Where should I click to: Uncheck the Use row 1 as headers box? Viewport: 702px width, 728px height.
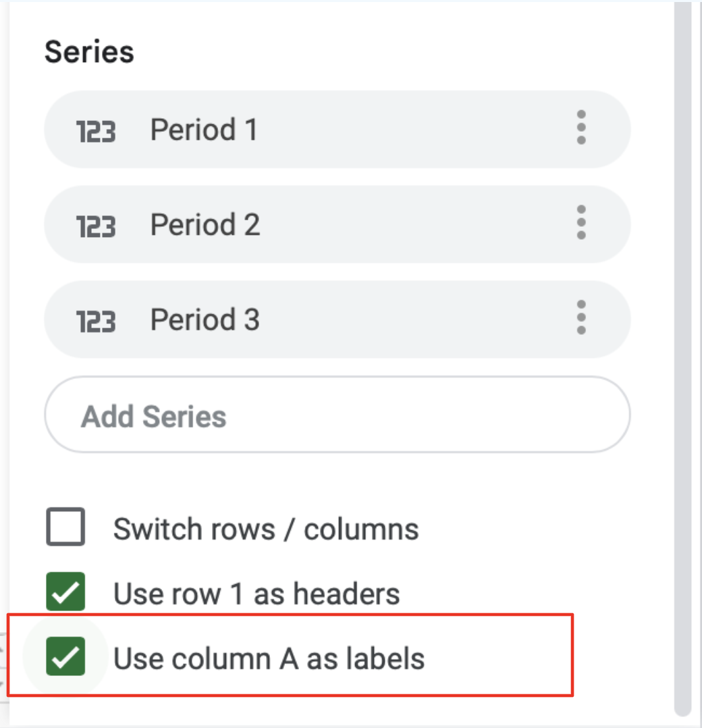pos(65,592)
